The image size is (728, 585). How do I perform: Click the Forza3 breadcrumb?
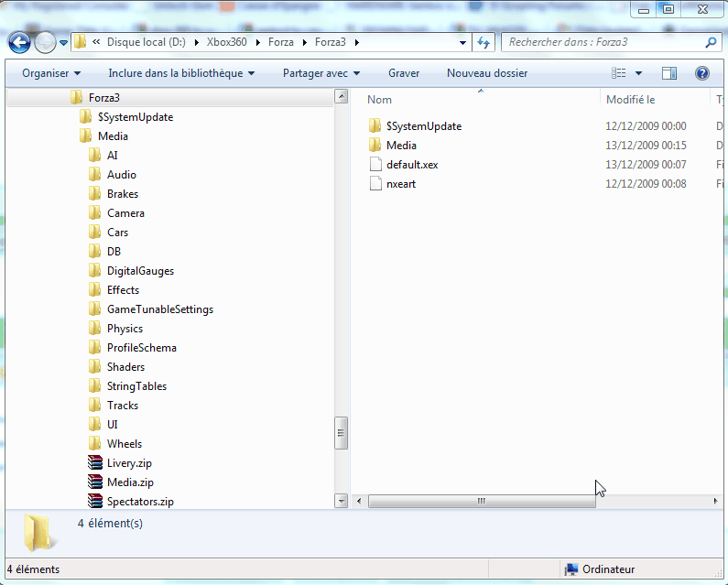(330, 42)
